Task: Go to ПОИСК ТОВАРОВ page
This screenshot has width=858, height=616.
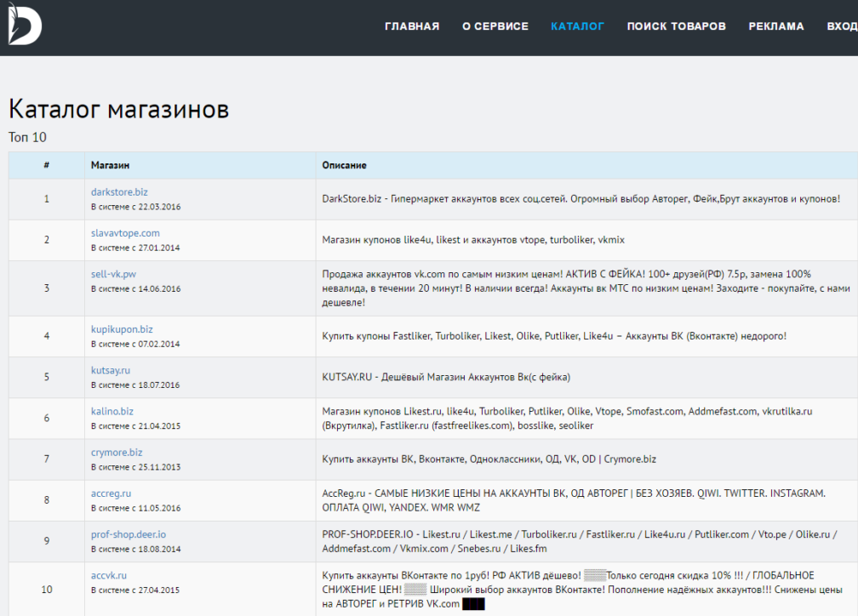Action: pos(677,26)
